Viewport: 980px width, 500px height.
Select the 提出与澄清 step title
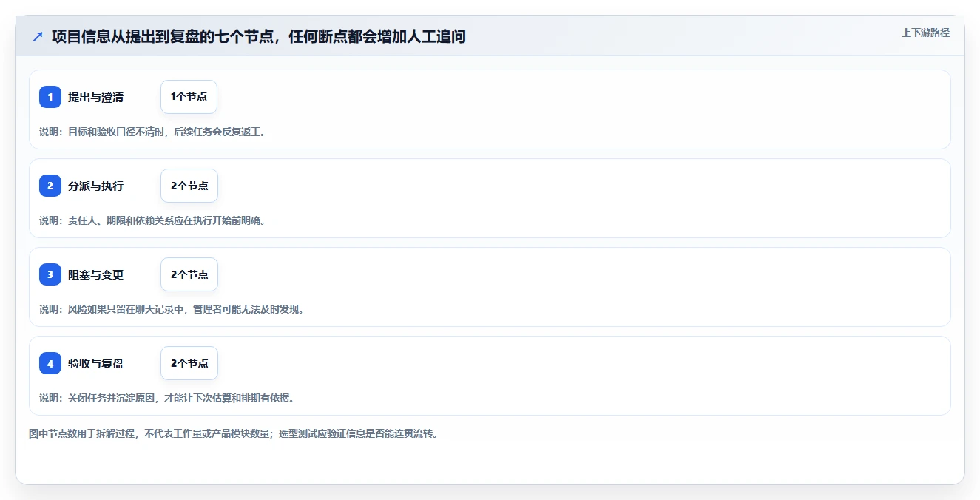point(95,97)
